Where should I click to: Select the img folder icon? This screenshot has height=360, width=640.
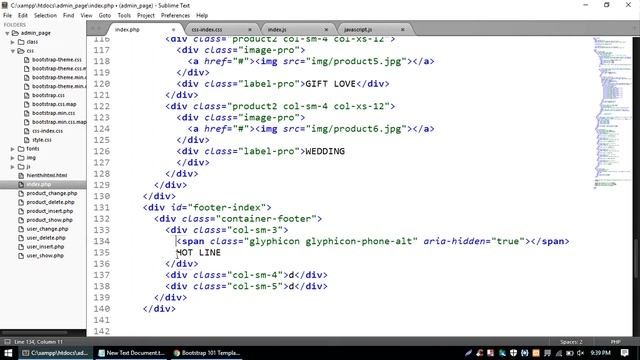coord(21,158)
